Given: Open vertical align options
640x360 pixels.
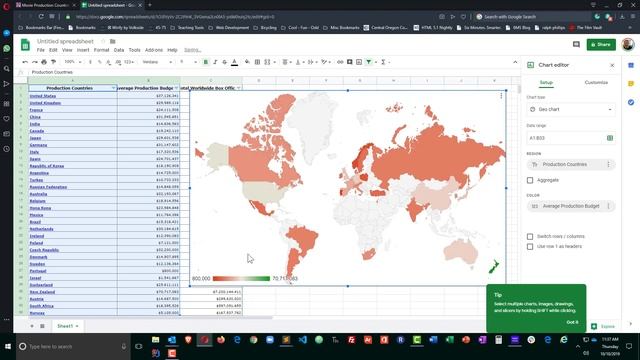Looking at the screenshot, I should tap(298, 62).
